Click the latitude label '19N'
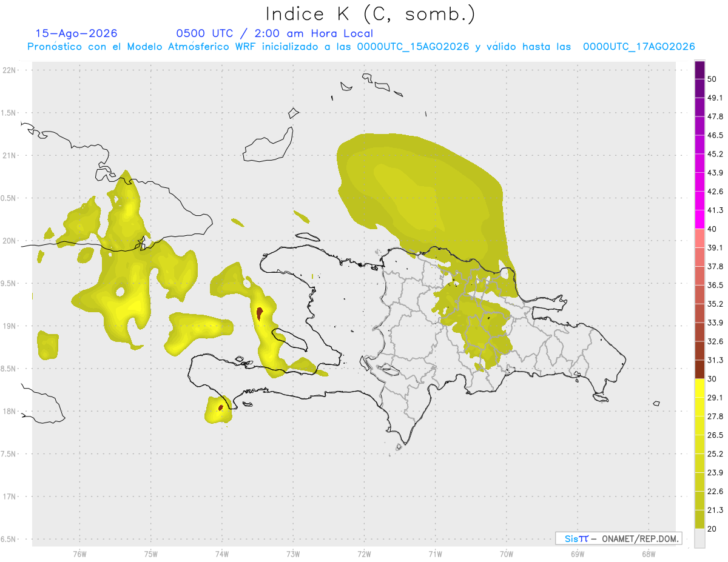This screenshot has height=562, width=728. point(9,326)
